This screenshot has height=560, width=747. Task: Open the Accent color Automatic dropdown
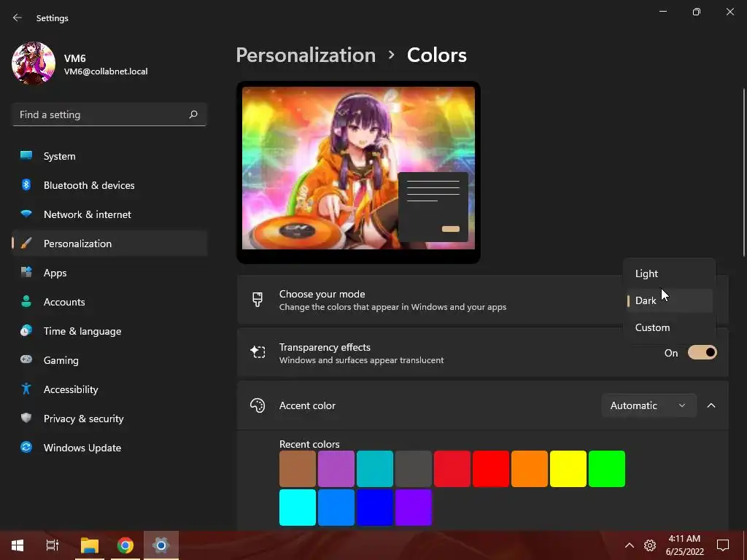(x=649, y=405)
